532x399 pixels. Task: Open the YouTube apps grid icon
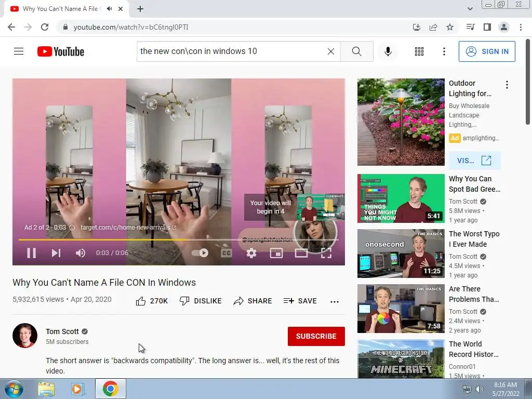pos(419,51)
